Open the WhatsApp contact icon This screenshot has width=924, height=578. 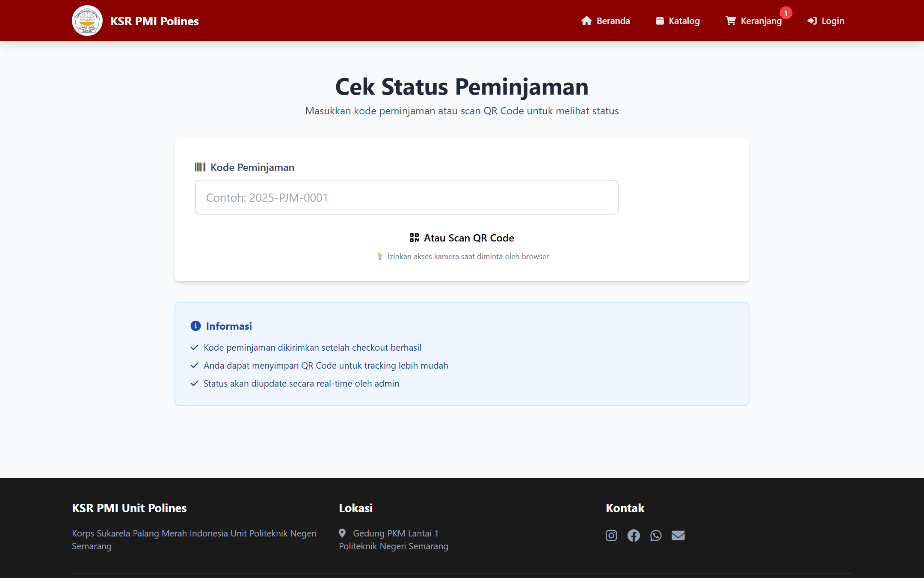[656, 535]
